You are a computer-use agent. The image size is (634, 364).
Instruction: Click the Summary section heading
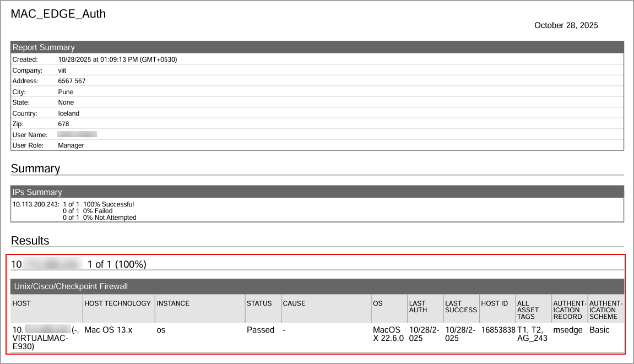pyautogui.click(x=36, y=169)
